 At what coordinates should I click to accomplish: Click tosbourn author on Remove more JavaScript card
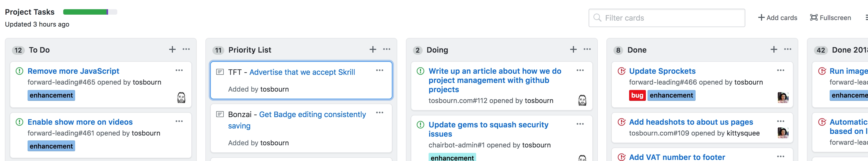click(147, 82)
